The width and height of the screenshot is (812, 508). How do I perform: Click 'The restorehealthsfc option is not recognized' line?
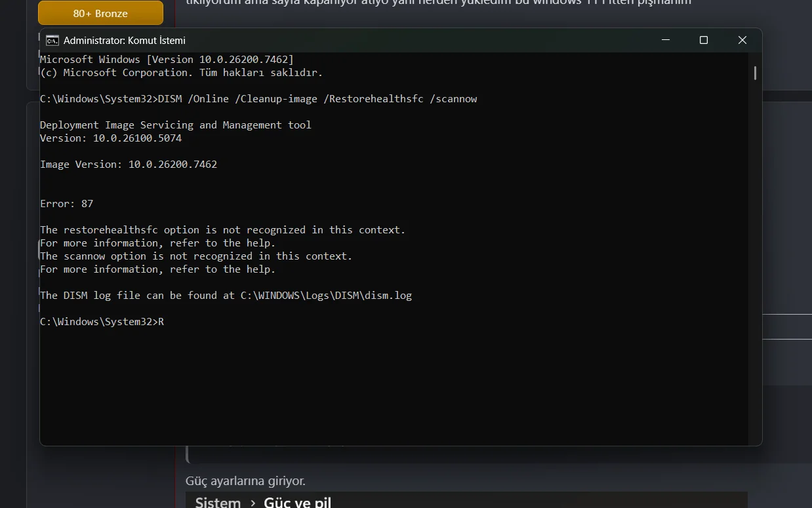tap(223, 230)
